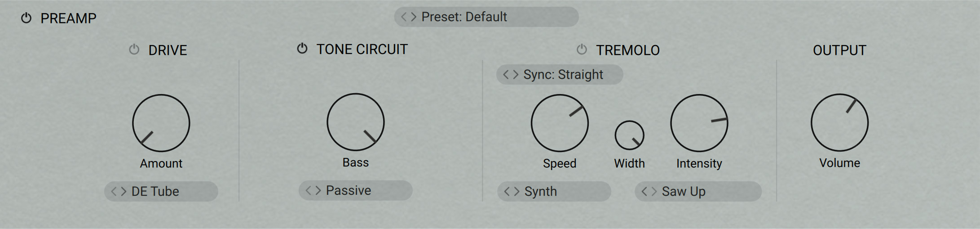Turn on the TREMOLO power icon
This screenshot has width=980, height=229.
(582, 49)
